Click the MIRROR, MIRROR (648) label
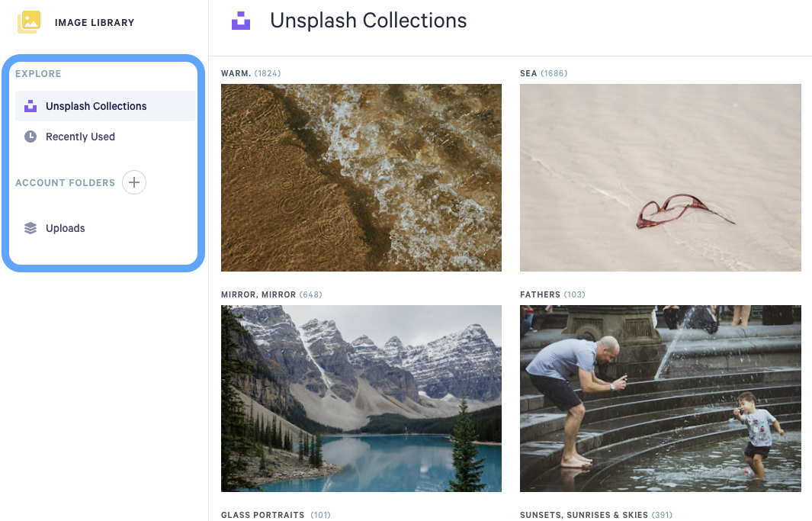Image resolution: width=812 pixels, height=521 pixels. point(271,294)
